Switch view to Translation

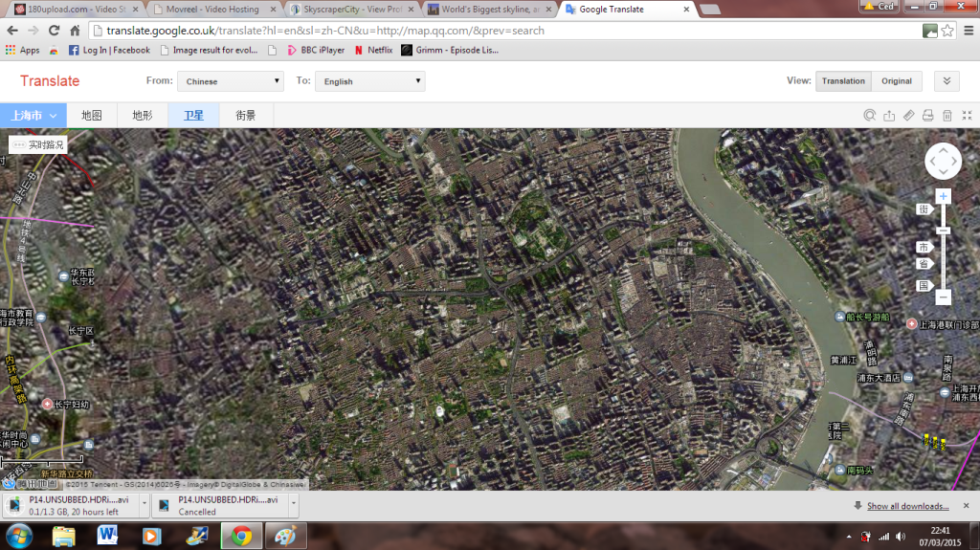tap(843, 81)
